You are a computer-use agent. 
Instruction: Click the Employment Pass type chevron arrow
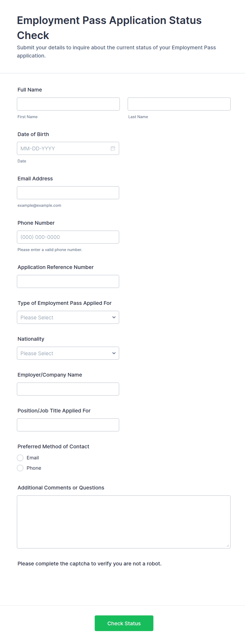pyautogui.click(x=114, y=317)
